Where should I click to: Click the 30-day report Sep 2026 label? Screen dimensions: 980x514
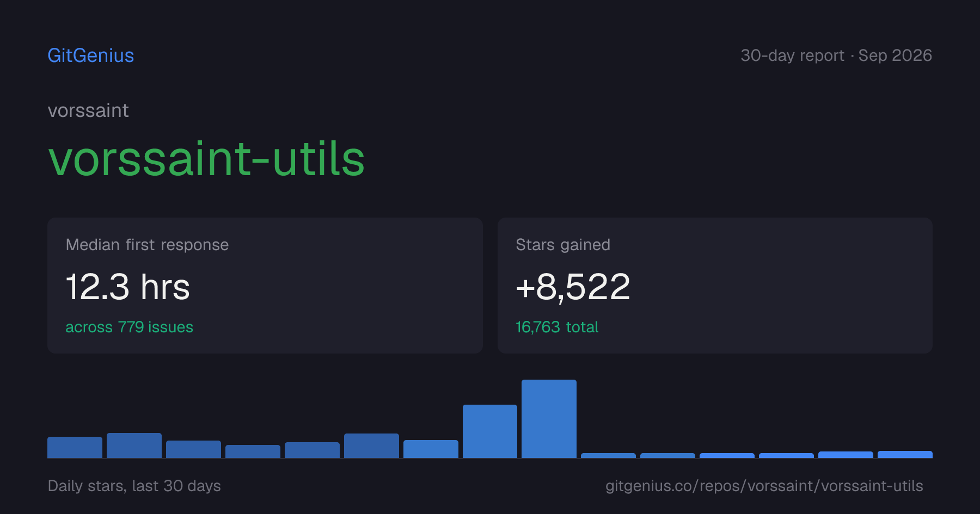coord(836,55)
